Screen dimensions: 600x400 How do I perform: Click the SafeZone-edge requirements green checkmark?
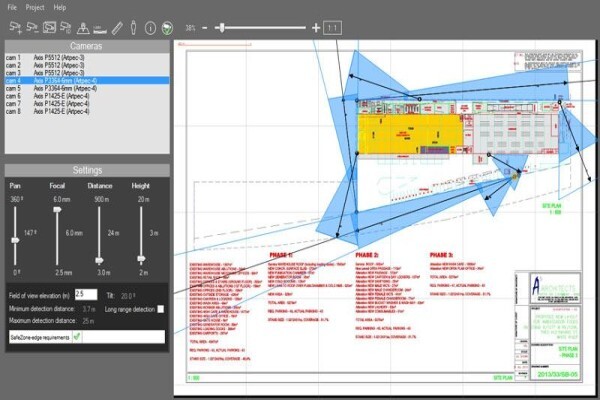pos(77,337)
